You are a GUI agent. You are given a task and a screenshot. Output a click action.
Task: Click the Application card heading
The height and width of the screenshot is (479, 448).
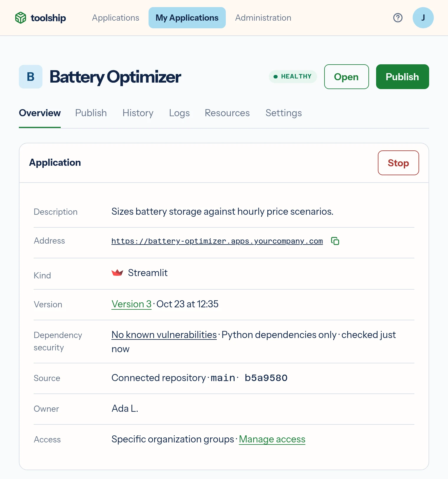click(55, 163)
